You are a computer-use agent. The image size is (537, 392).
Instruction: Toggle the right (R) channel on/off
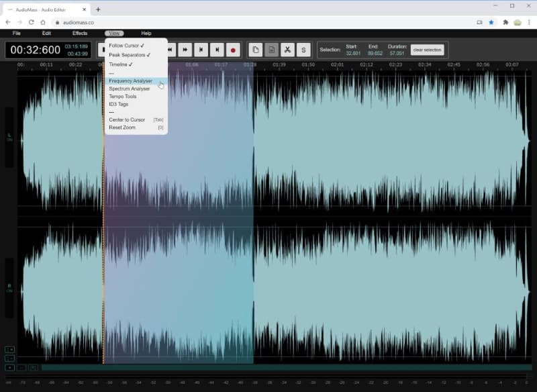coord(9,288)
